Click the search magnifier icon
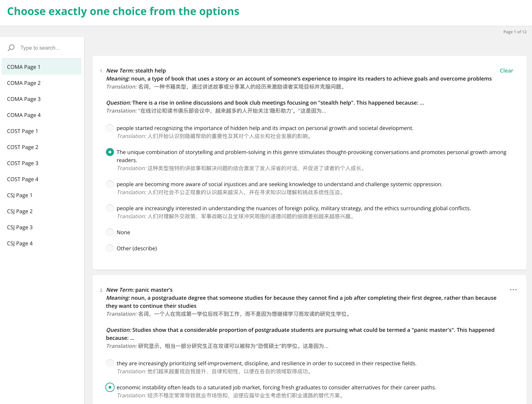The image size is (532, 404). click(11, 48)
